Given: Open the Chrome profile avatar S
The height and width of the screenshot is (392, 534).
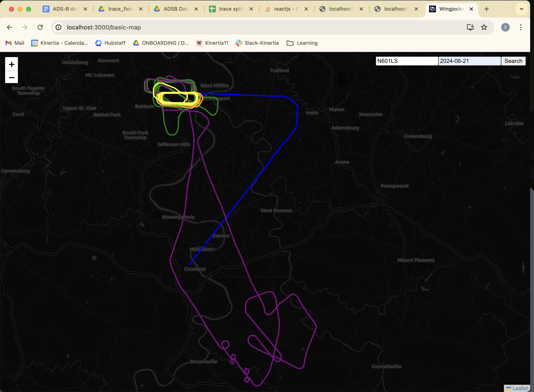Looking at the screenshot, I should (x=505, y=27).
